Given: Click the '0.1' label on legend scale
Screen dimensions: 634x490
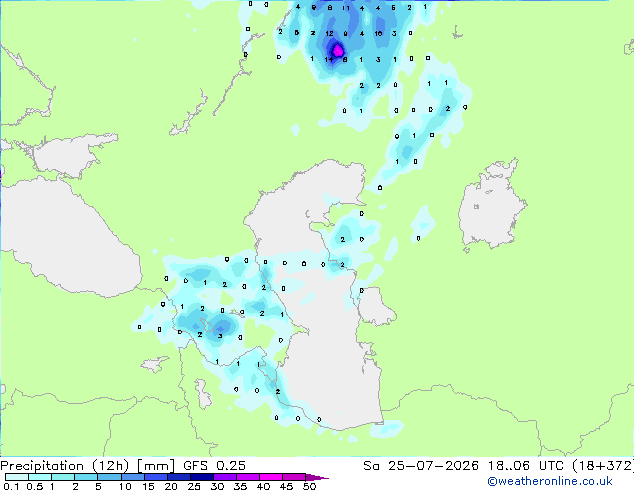Looking at the screenshot, I should tap(11, 486).
